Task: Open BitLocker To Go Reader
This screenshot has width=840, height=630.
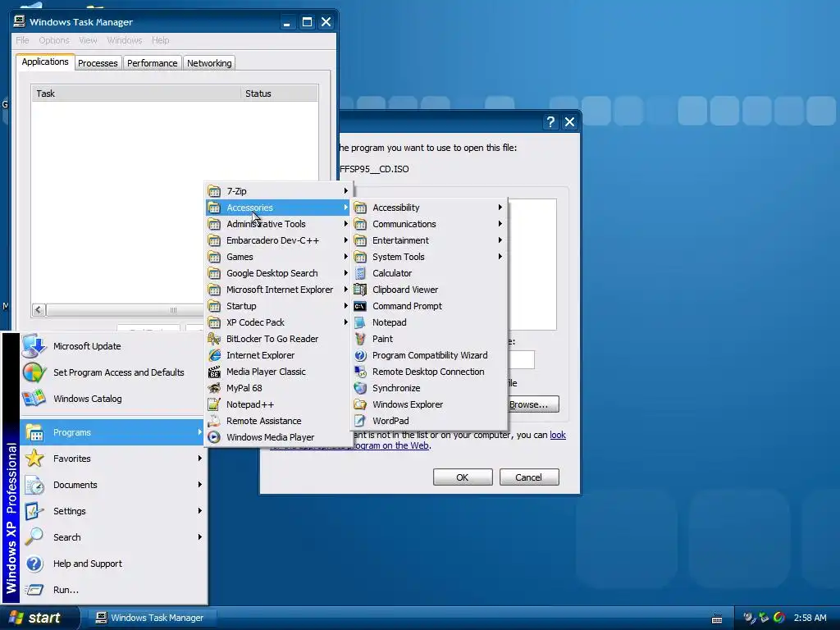Action: [x=278, y=339]
